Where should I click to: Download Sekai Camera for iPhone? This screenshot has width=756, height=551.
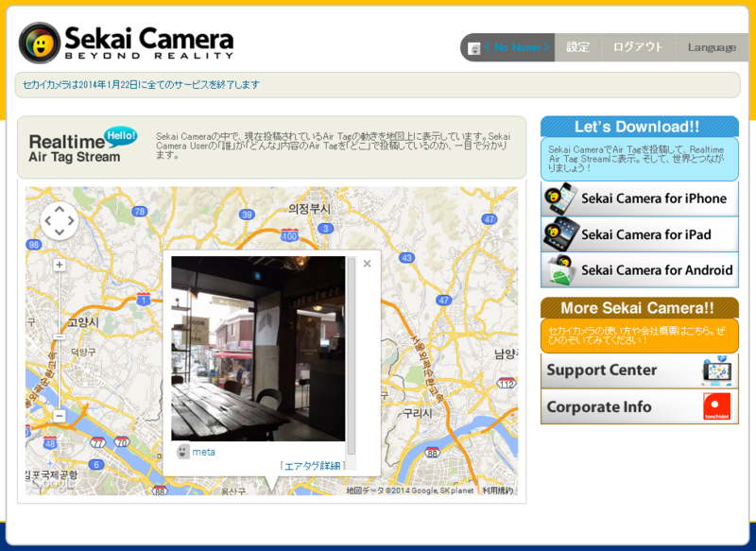(x=640, y=198)
